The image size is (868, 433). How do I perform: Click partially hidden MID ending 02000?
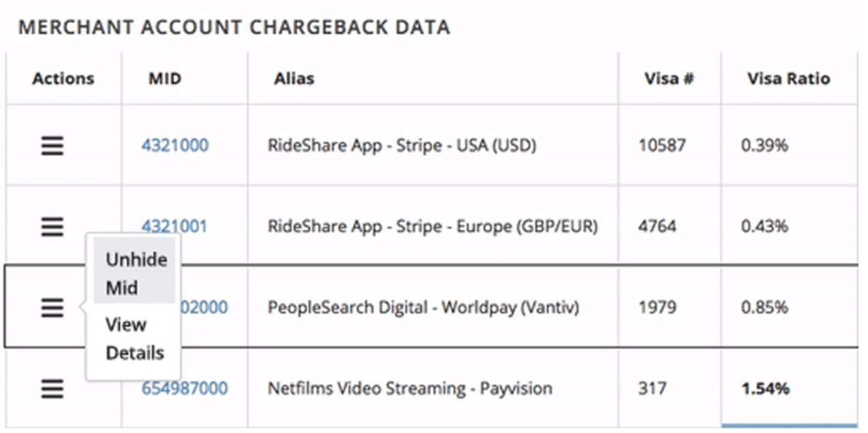[204, 308]
